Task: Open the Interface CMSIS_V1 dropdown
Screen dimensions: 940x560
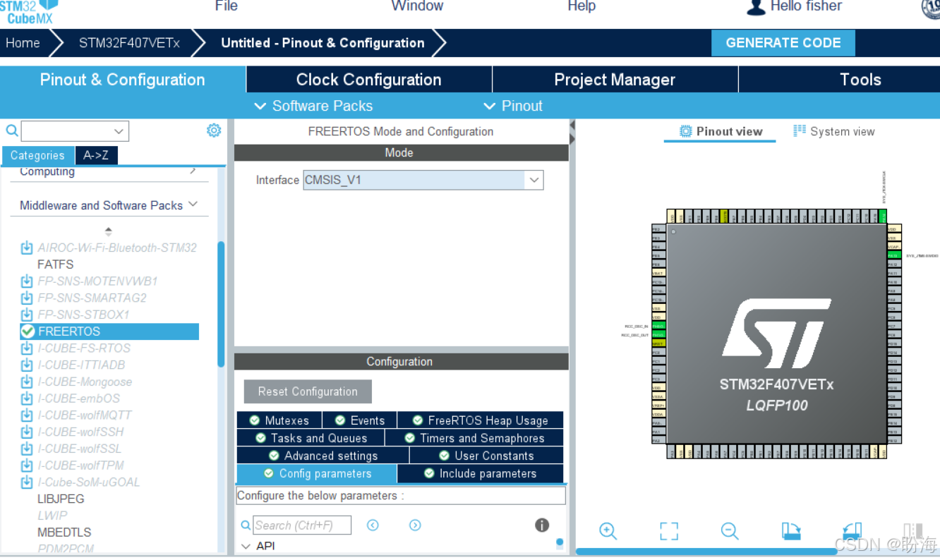Action: coord(534,180)
